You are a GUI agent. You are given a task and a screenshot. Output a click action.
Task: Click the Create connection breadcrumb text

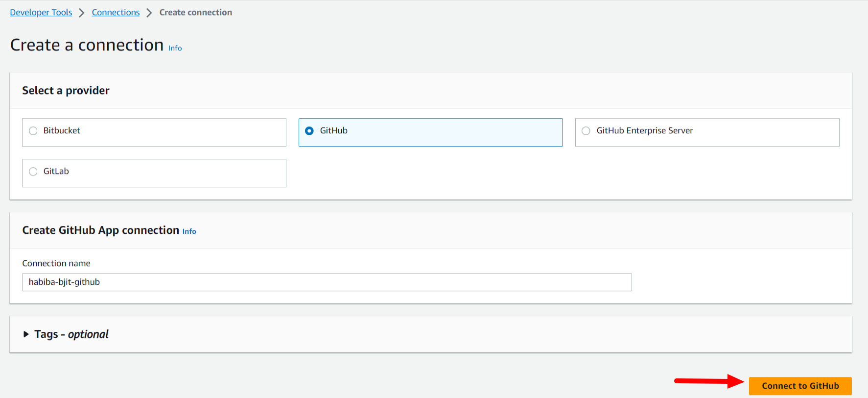[x=196, y=12]
